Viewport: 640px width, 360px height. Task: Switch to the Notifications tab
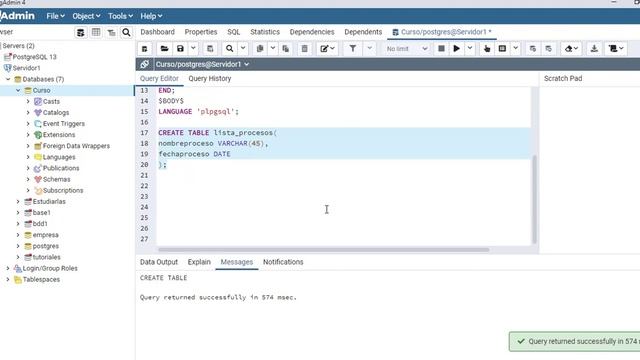tap(283, 262)
